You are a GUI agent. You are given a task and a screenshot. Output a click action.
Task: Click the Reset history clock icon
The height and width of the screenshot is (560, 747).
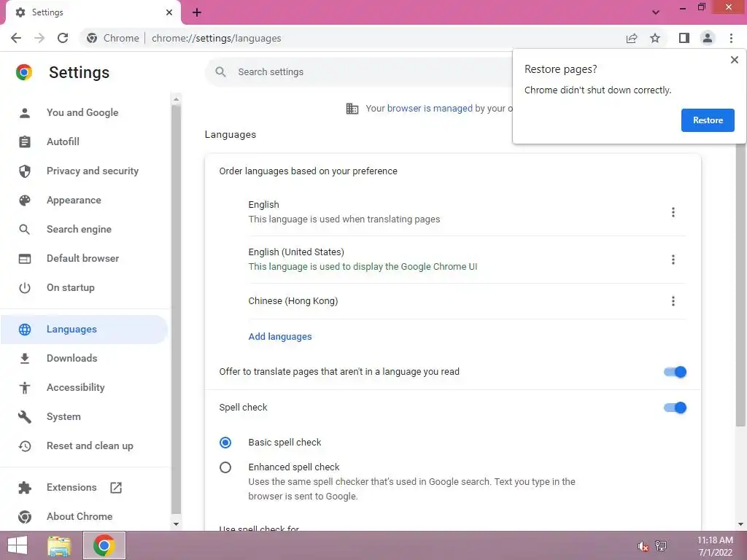pos(25,446)
